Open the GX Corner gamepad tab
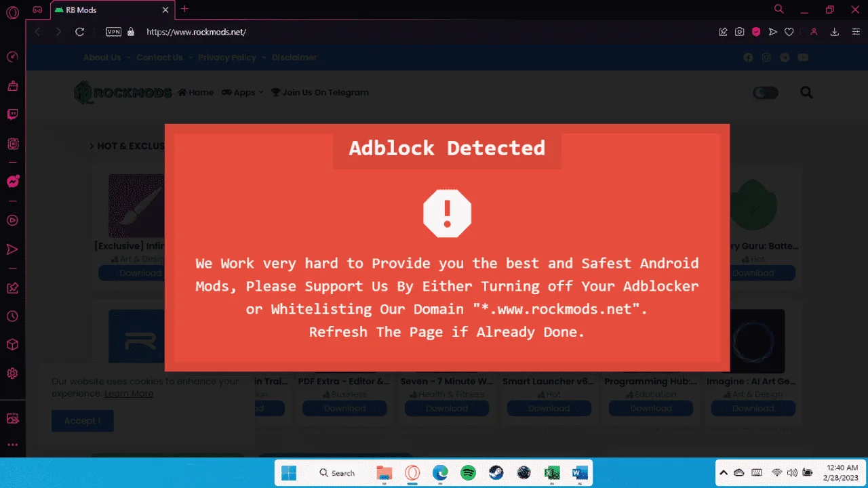The image size is (868, 488). coord(38,9)
